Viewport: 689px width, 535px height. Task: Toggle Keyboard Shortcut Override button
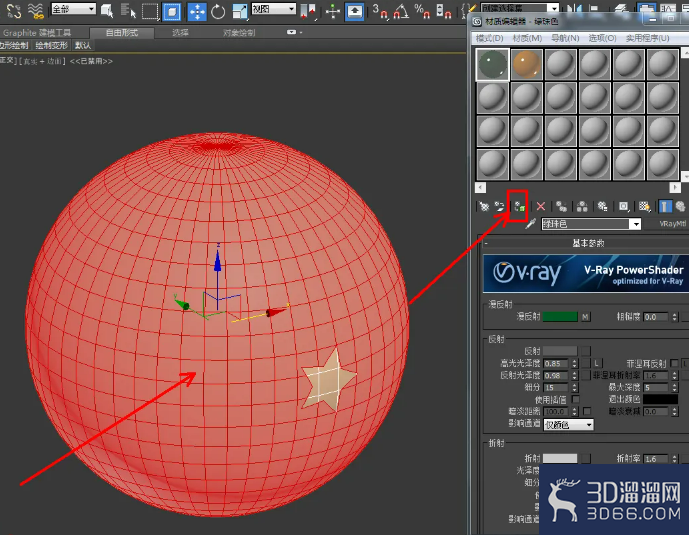354,11
